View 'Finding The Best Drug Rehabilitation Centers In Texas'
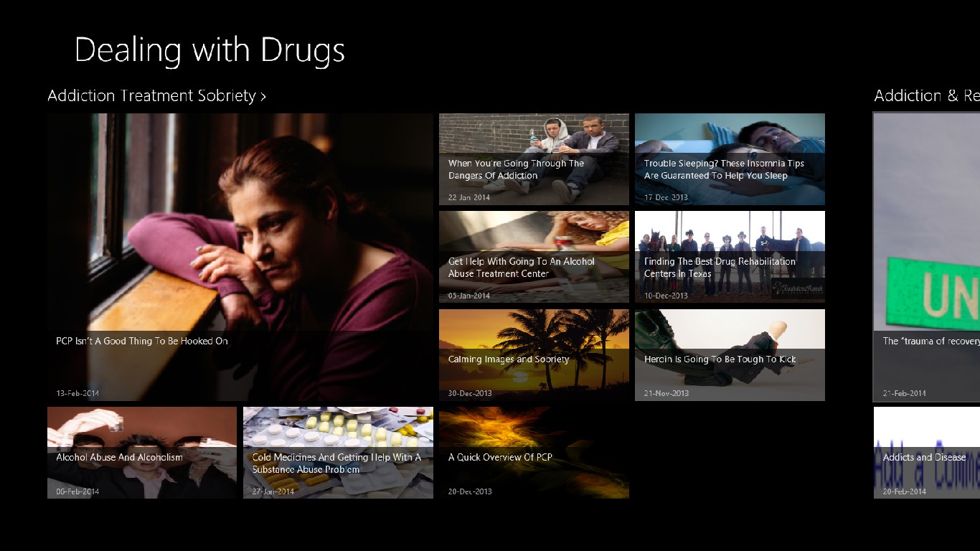The height and width of the screenshot is (551, 980). [730, 257]
